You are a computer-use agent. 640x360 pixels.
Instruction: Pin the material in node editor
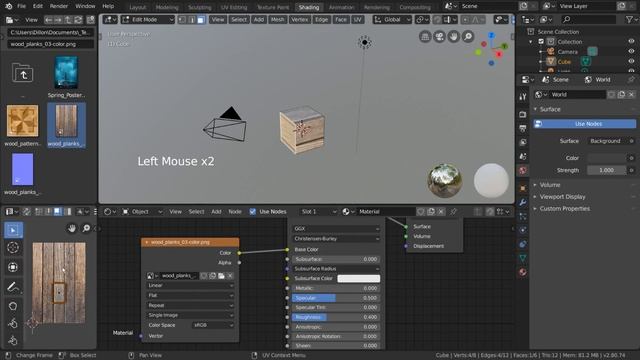click(453, 211)
